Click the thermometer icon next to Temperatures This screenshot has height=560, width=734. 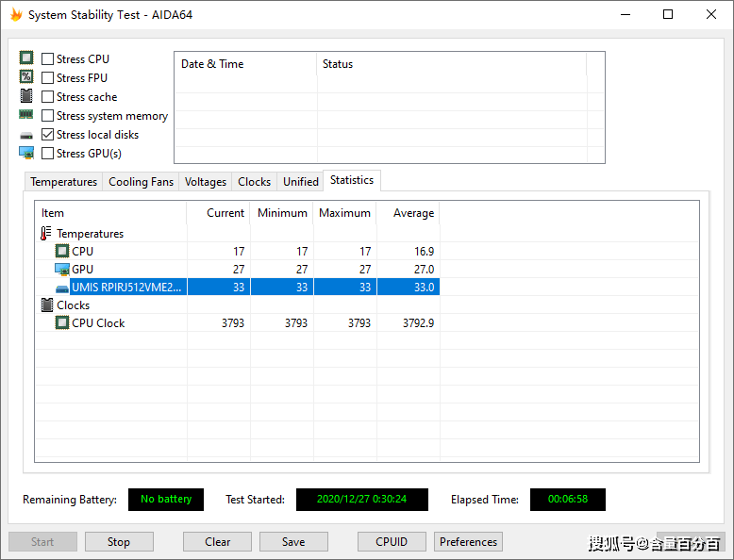[x=46, y=233]
